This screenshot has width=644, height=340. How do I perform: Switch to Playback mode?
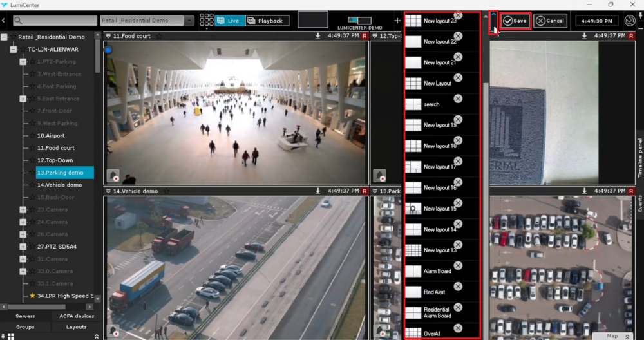pos(267,21)
